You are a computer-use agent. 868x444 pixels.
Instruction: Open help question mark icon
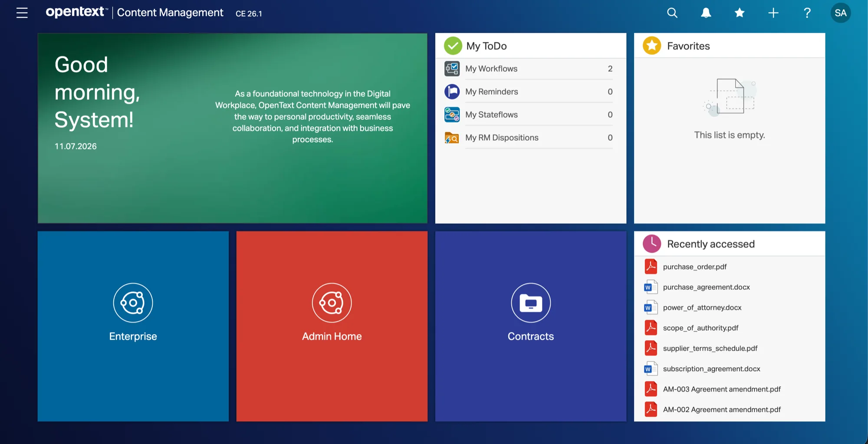[x=807, y=13]
